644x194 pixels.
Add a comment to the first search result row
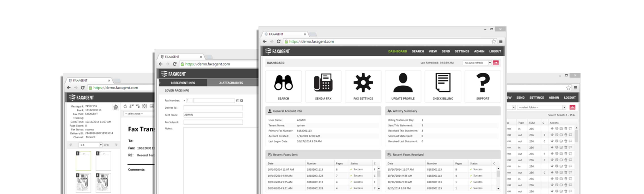point(570,129)
